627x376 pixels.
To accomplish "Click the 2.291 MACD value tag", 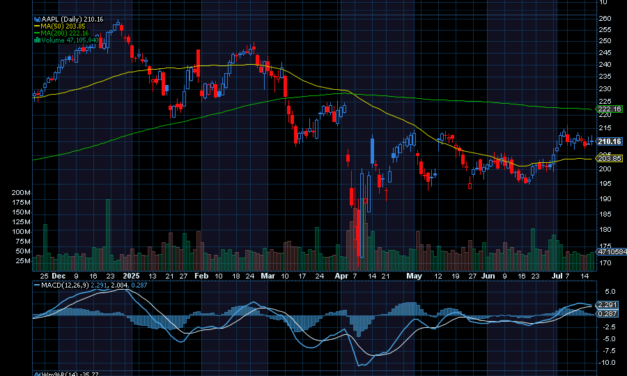I will pyautogui.click(x=608, y=305).
